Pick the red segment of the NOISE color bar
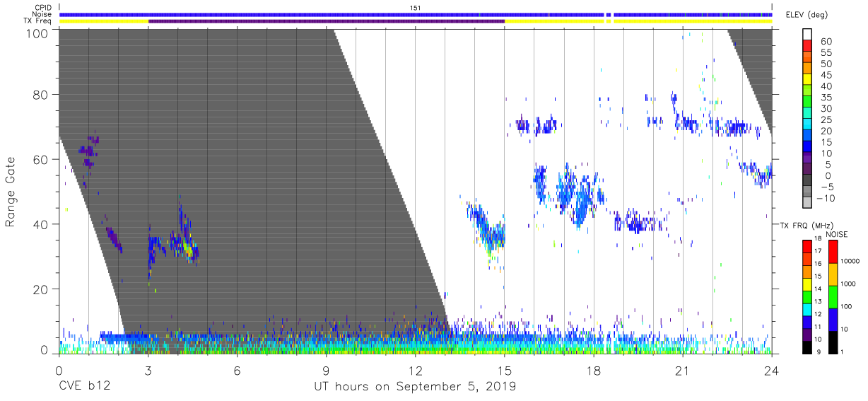868x401 pixels. pos(833,252)
